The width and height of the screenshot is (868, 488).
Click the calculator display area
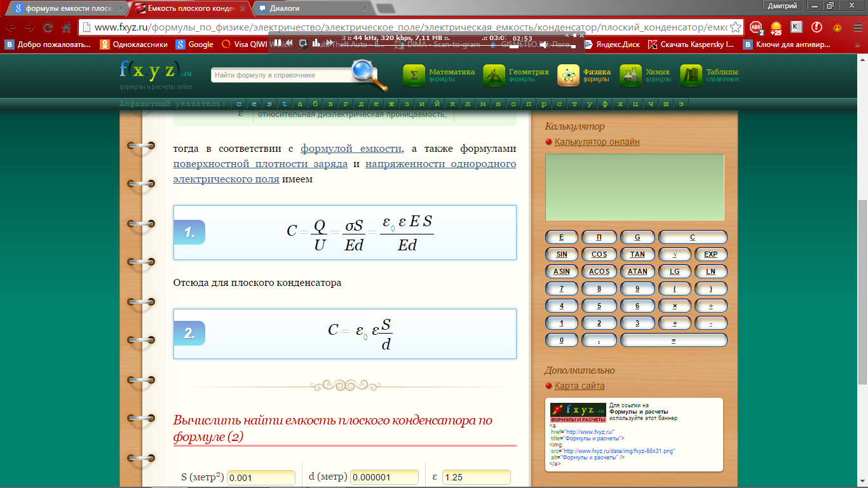click(x=634, y=187)
